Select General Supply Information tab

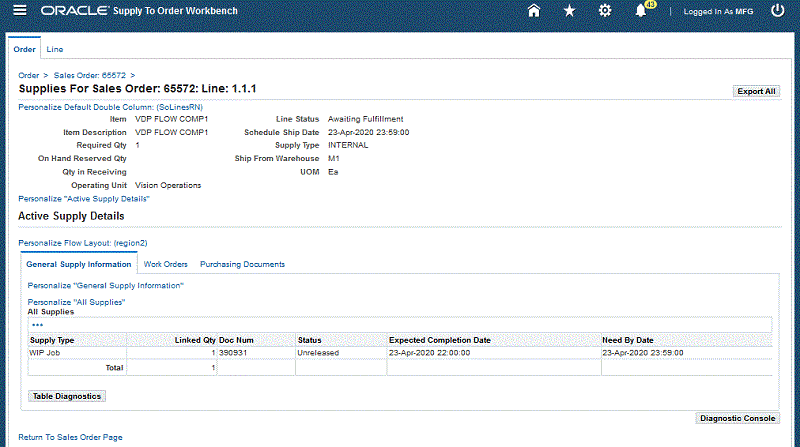[x=79, y=264]
